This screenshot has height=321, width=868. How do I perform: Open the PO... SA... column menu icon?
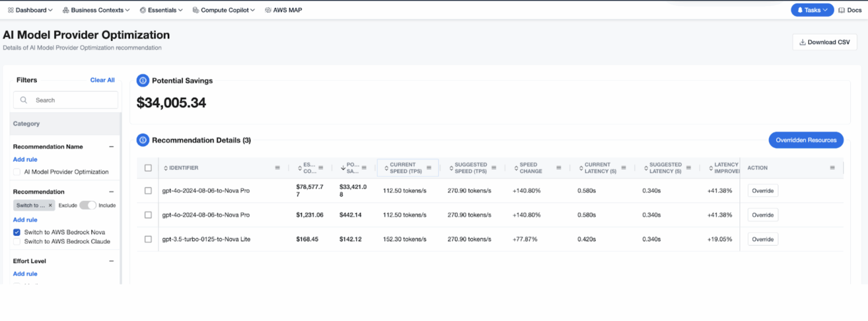pos(364,168)
